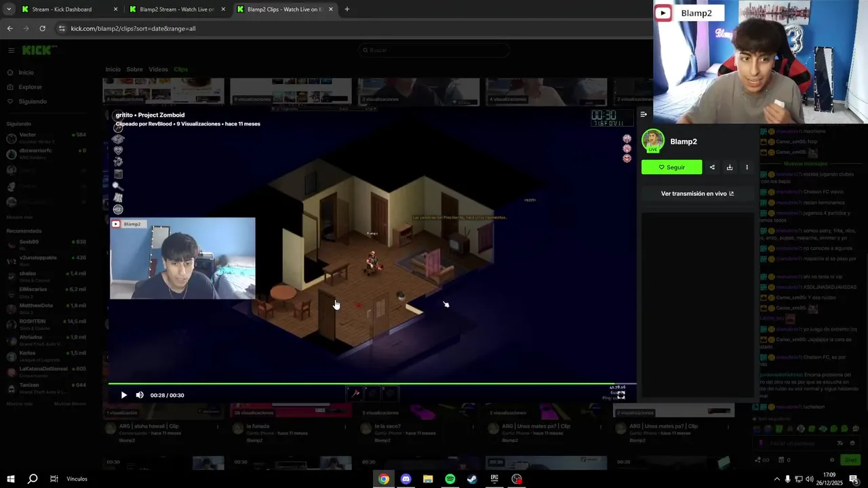Viewport: 868px width, 488px height.
Task: Click the Kick Buscar search field
Action: [434, 50]
